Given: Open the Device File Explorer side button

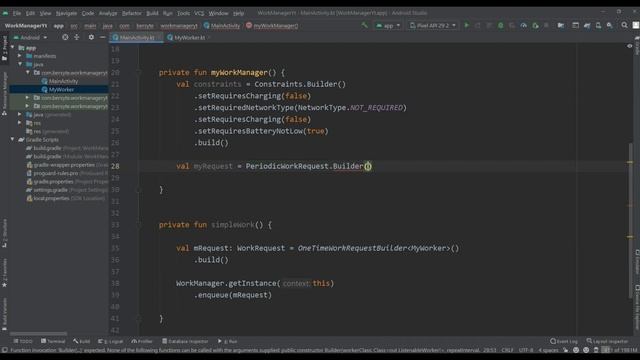Looking at the screenshot, I should 637,307.
